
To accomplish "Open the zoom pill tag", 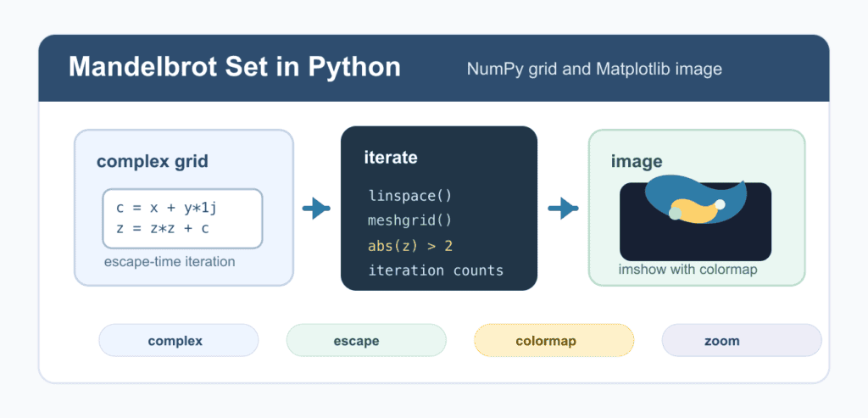I will pos(742,341).
